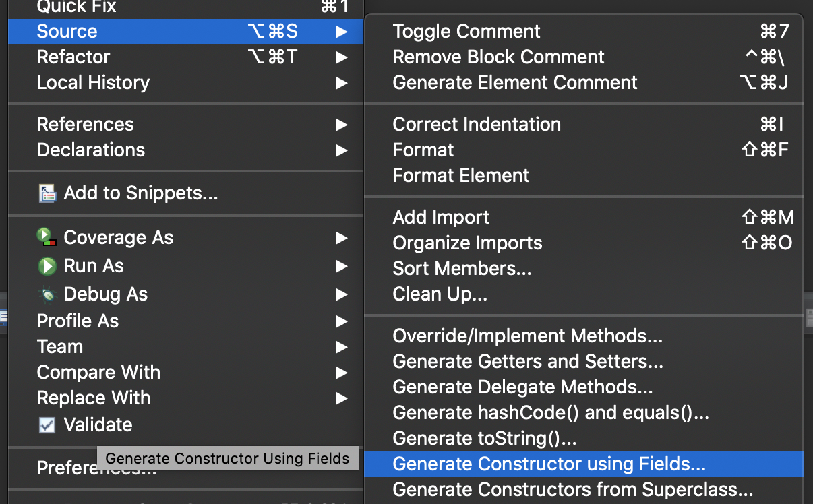Expand the Refactor submenu arrow
Viewport: 813px width, 504px height.
[342, 57]
